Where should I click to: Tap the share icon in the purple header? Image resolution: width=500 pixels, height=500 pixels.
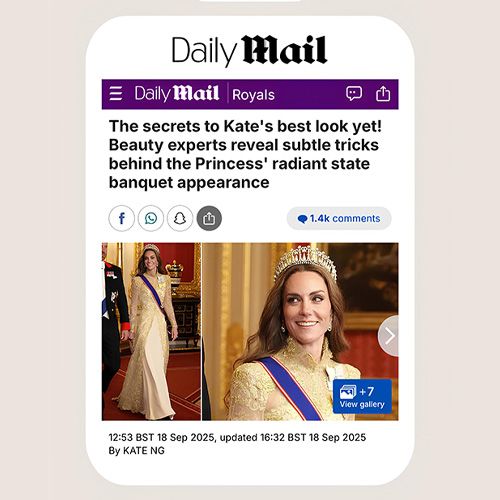pos(383,94)
